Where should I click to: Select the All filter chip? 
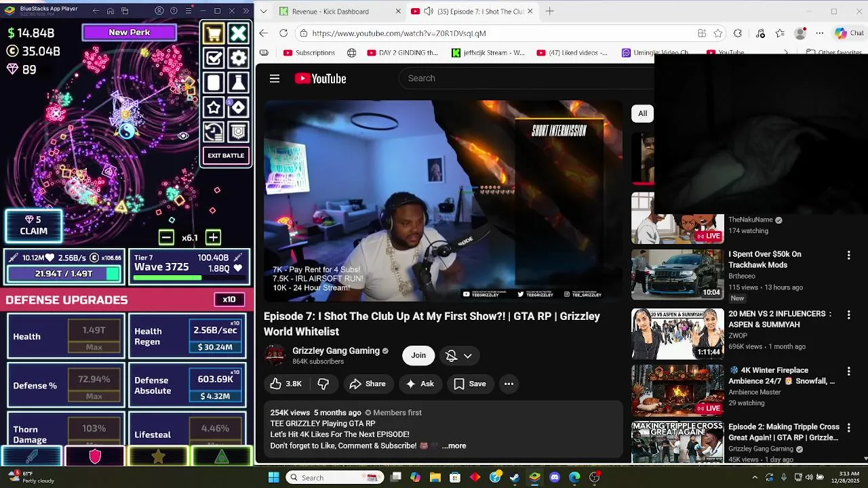click(642, 113)
